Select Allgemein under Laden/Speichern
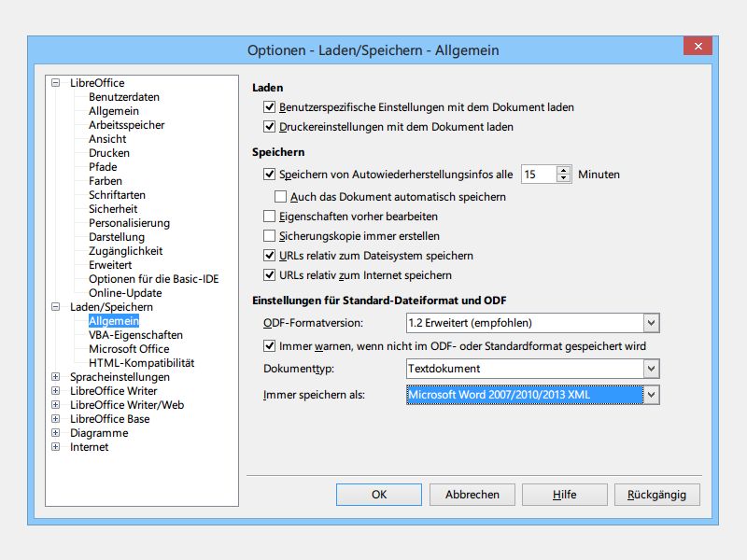 [114, 321]
